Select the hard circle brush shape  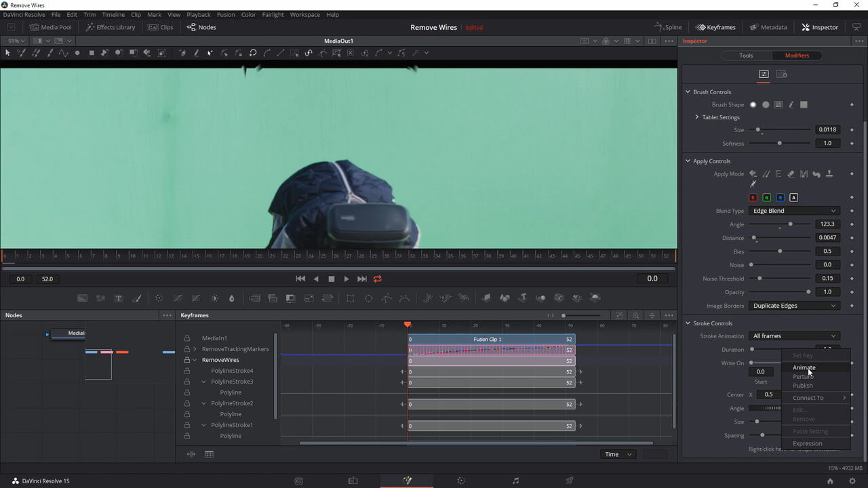click(x=766, y=105)
